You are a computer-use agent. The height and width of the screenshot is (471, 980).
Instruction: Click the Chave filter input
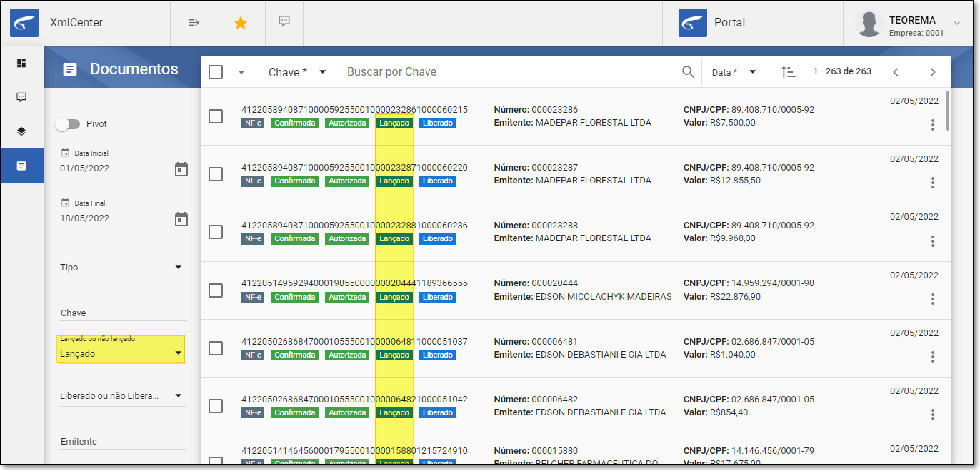(x=123, y=313)
